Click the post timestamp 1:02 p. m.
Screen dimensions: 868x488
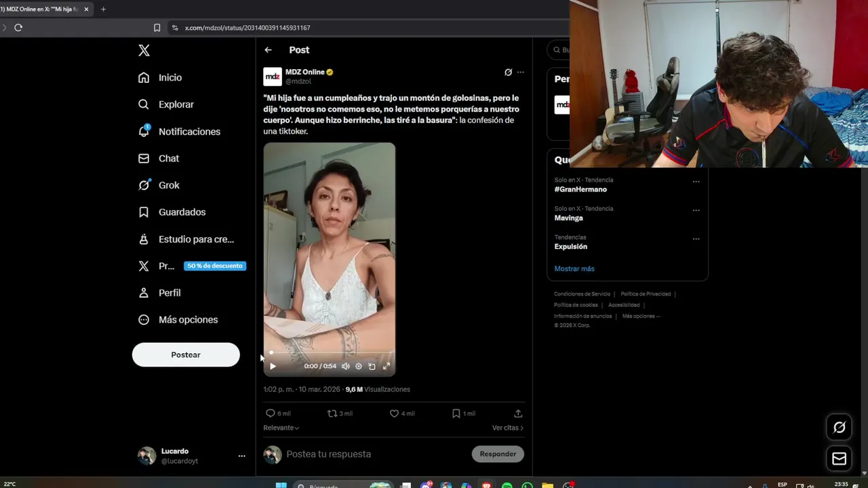tap(302, 389)
